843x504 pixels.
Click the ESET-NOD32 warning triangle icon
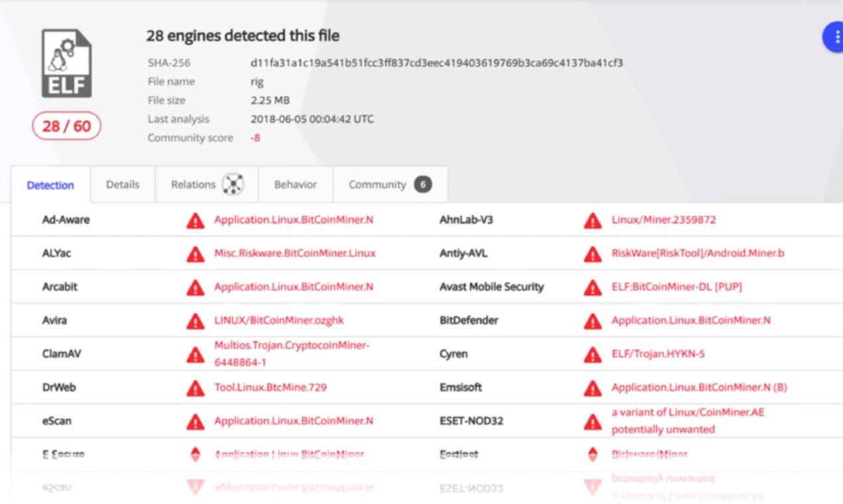(592, 421)
